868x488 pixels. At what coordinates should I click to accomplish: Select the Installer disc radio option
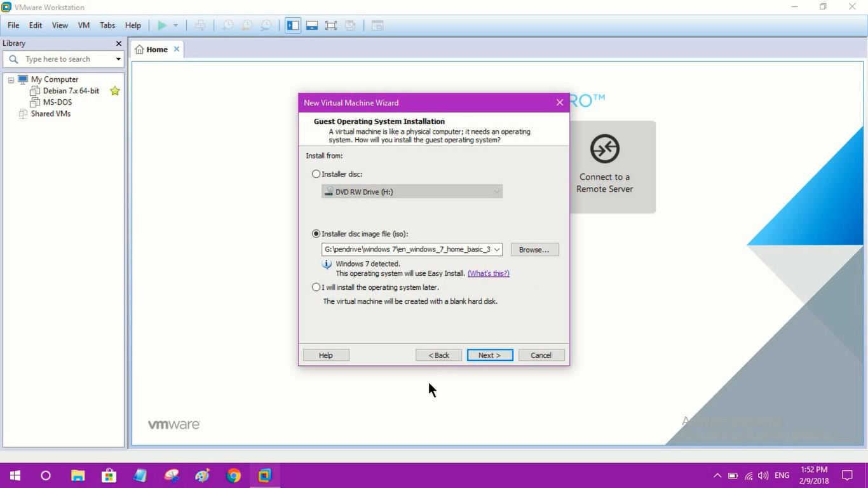316,173
